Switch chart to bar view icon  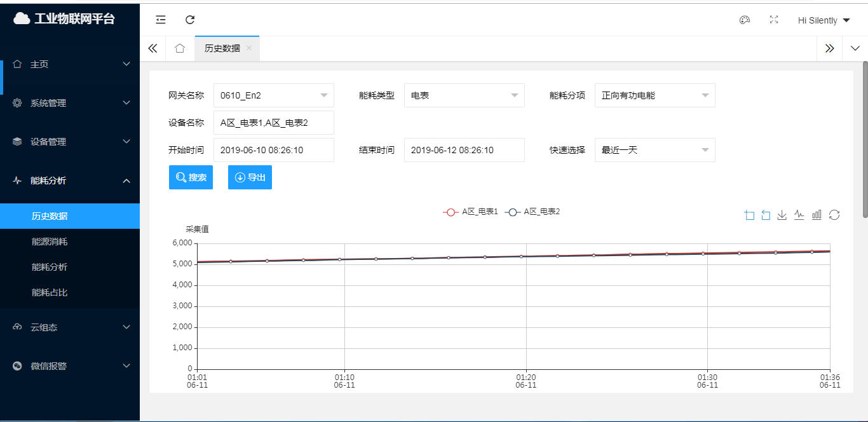(817, 215)
